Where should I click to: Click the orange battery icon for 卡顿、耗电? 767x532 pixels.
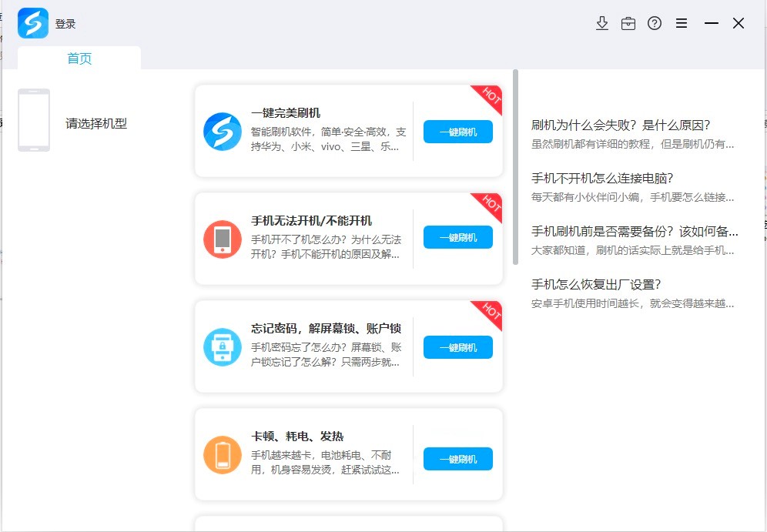(222, 455)
